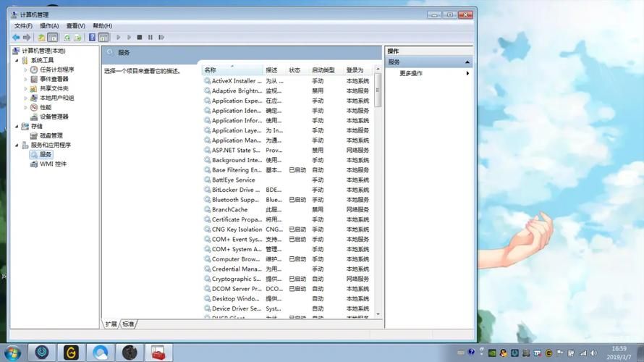Click gear icon beside CNG Key Isolation

coord(208,230)
